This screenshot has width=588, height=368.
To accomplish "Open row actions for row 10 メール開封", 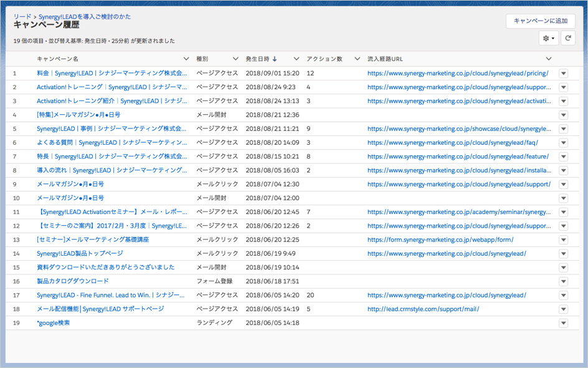I will (563, 198).
